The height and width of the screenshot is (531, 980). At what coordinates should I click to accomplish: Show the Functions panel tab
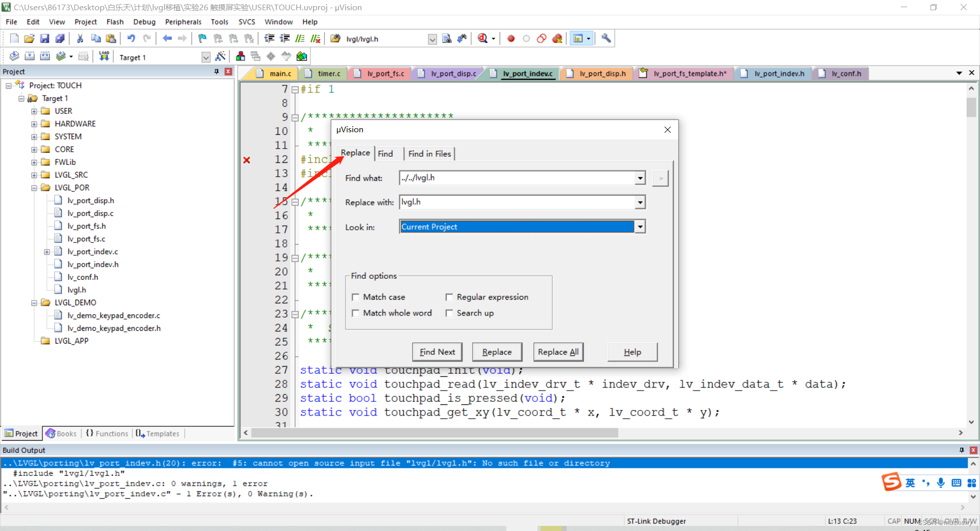[x=107, y=433]
